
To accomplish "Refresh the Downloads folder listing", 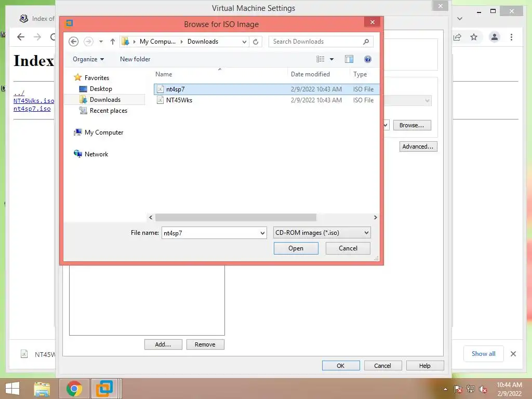I will [x=256, y=42].
